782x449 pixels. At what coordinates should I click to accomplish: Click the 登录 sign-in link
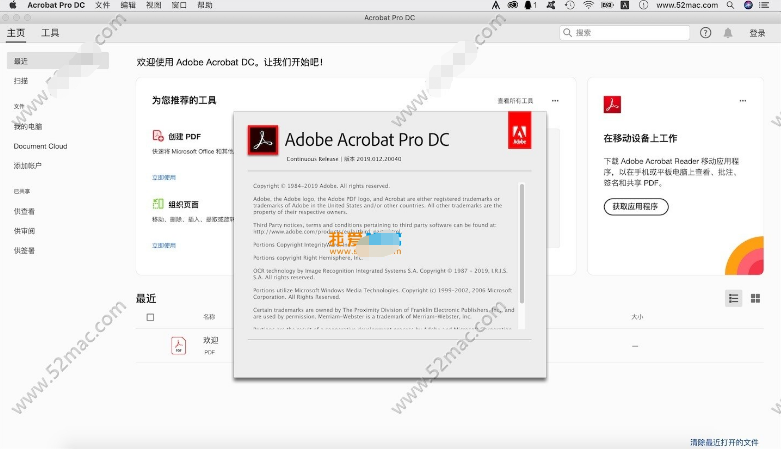(757, 33)
